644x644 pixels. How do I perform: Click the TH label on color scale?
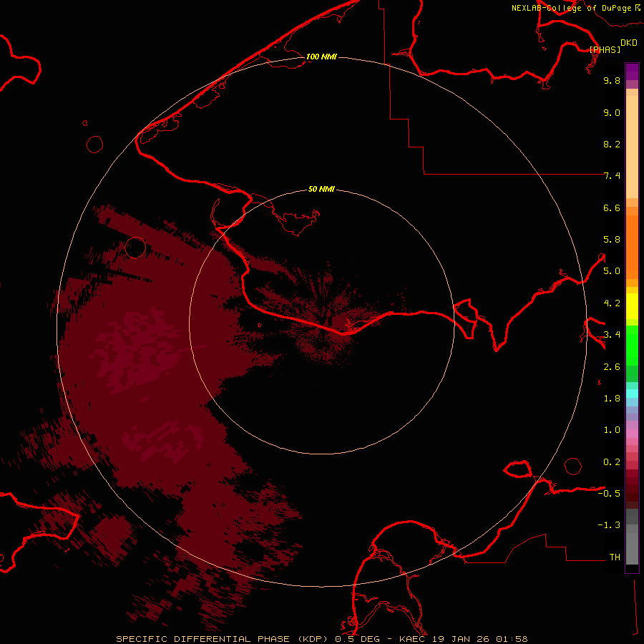pos(615,557)
